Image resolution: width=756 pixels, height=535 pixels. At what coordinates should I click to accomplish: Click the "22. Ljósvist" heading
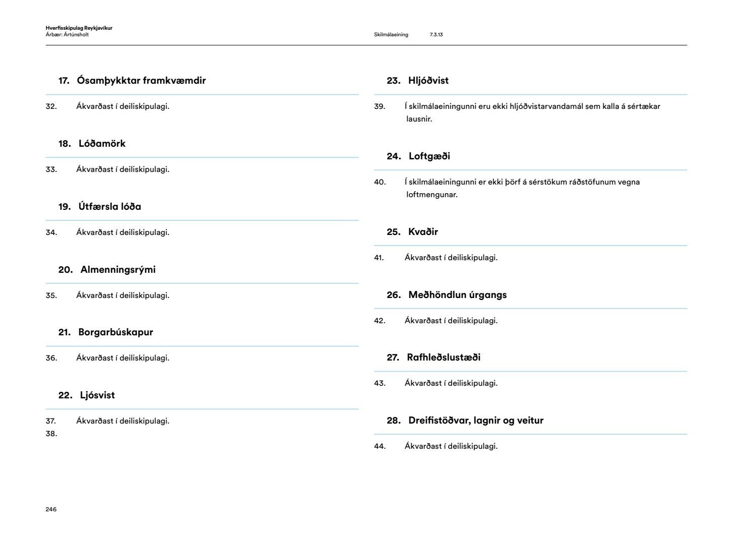tap(86, 395)
